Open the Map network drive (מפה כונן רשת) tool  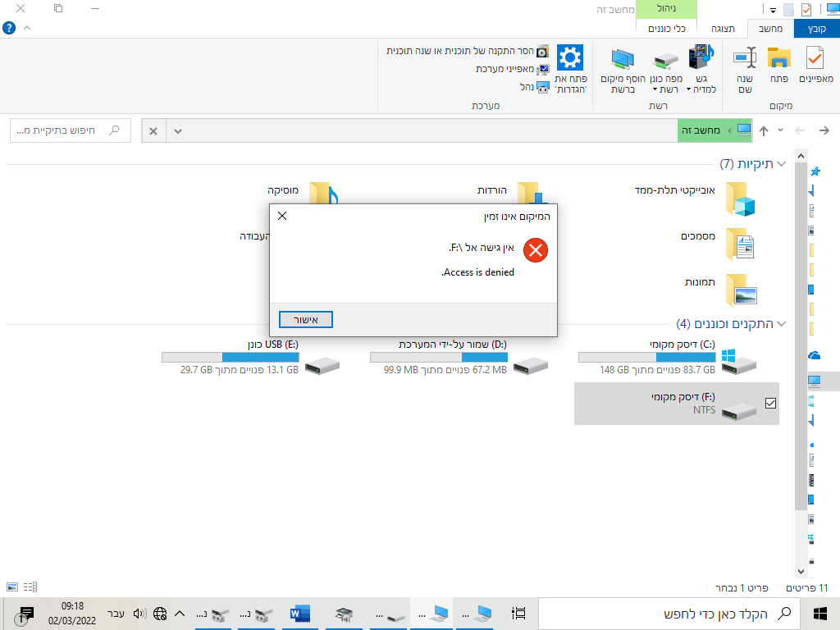point(666,69)
